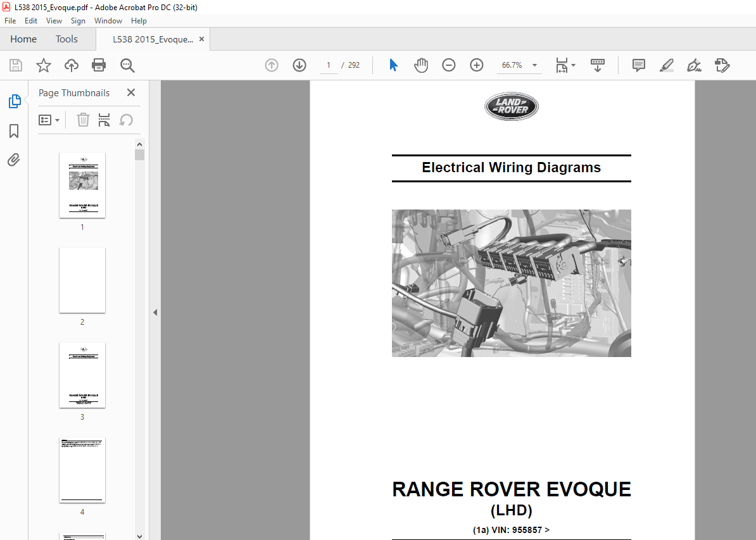Collapse the left navigation pane arrow
This screenshot has height=540, width=756.
click(154, 313)
